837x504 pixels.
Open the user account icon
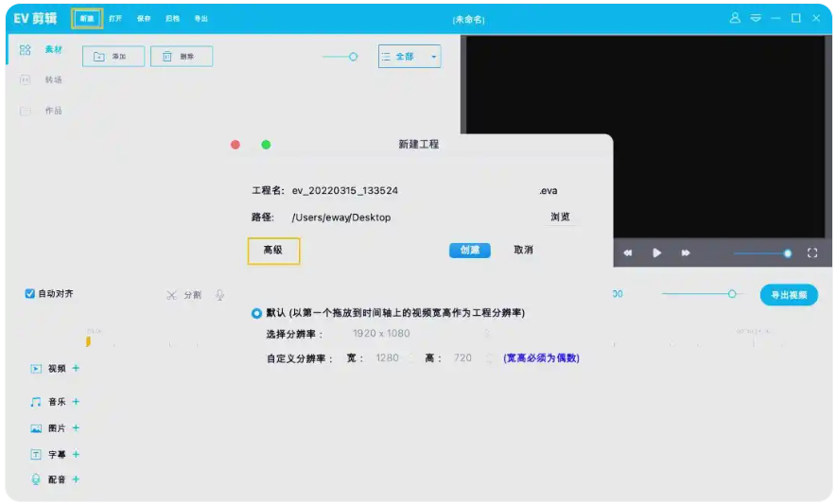[735, 18]
